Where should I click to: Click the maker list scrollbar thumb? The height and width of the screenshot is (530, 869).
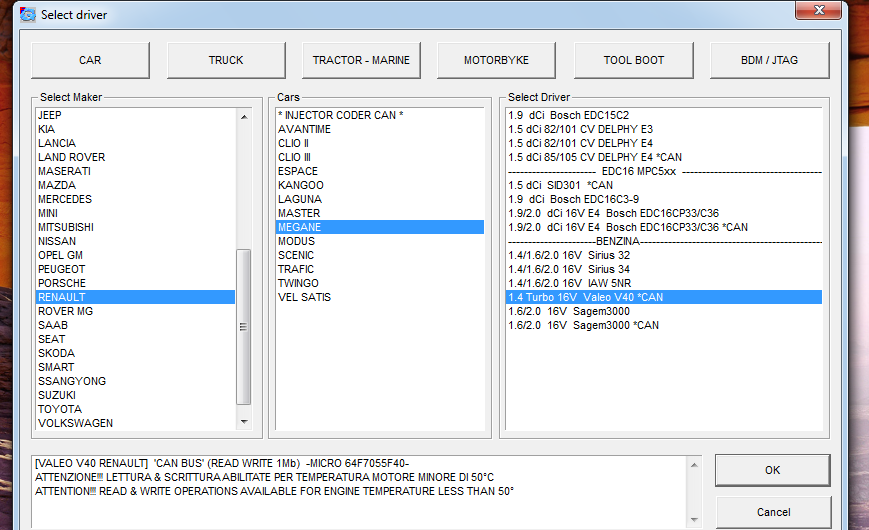pos(244,325)
